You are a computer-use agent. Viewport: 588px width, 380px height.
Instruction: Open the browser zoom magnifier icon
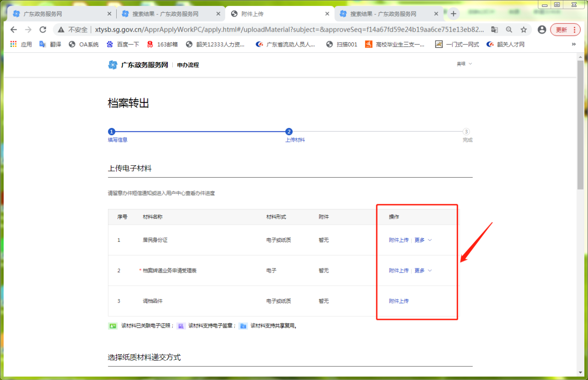point(509,30)
